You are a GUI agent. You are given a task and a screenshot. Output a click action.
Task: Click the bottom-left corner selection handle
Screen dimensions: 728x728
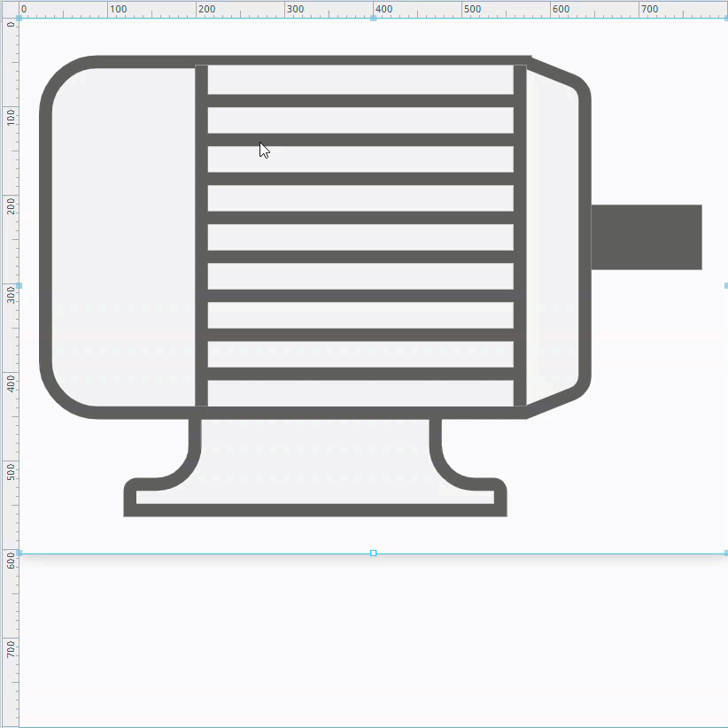(x=19, y=553)
